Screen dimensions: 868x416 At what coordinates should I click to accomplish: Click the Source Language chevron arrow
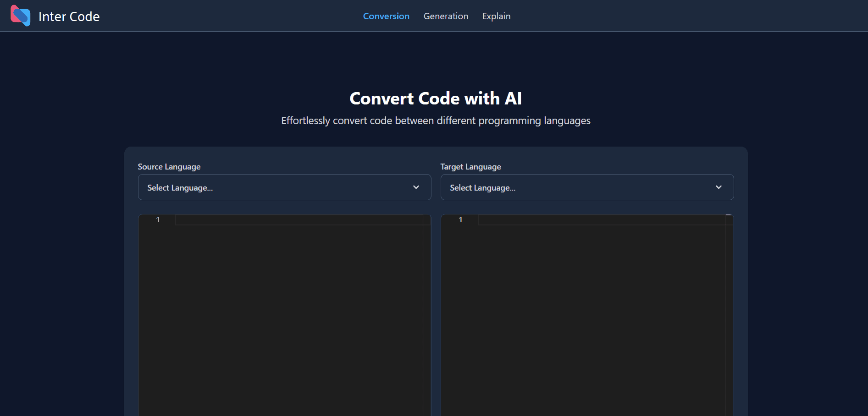(416, 187)
